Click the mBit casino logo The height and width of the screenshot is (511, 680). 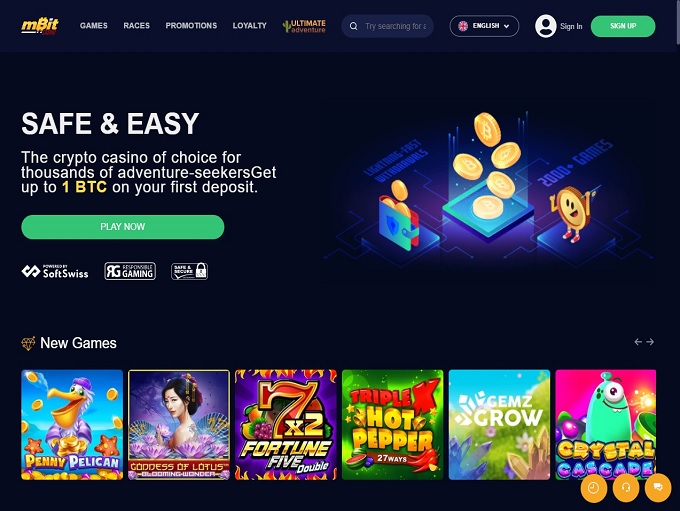[40, 26]
